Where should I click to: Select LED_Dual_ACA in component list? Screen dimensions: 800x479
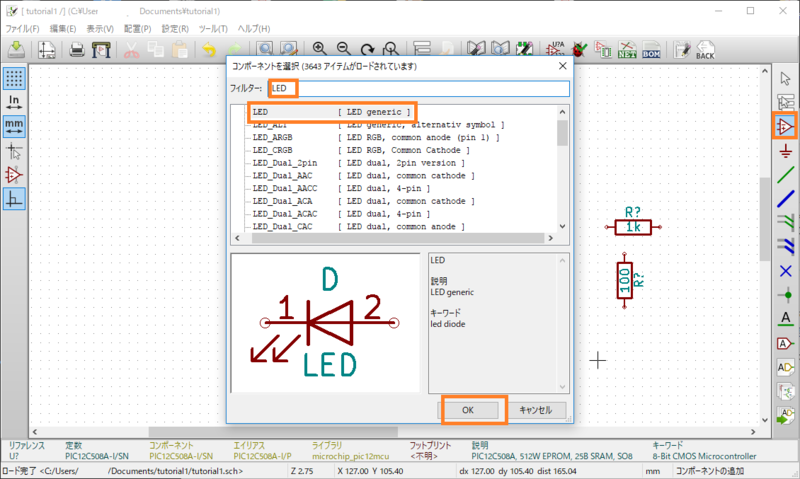[363, 201]
